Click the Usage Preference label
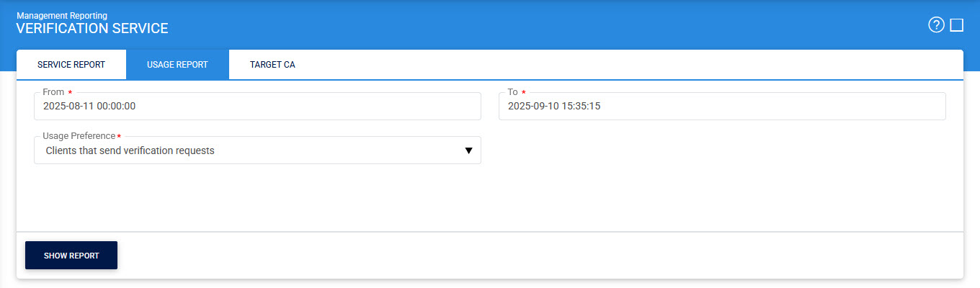The image size is (980, 288). [x=79, y=136]
